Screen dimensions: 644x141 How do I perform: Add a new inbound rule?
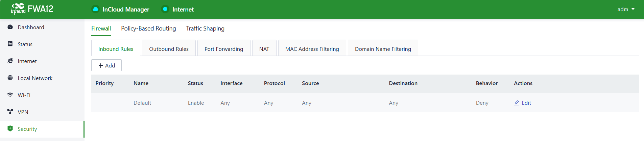(x=106, y=65)
